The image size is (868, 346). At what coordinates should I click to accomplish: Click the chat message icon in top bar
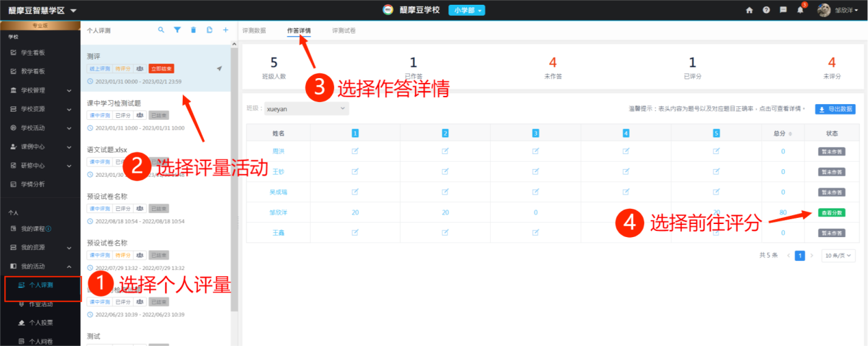(783, 10)
